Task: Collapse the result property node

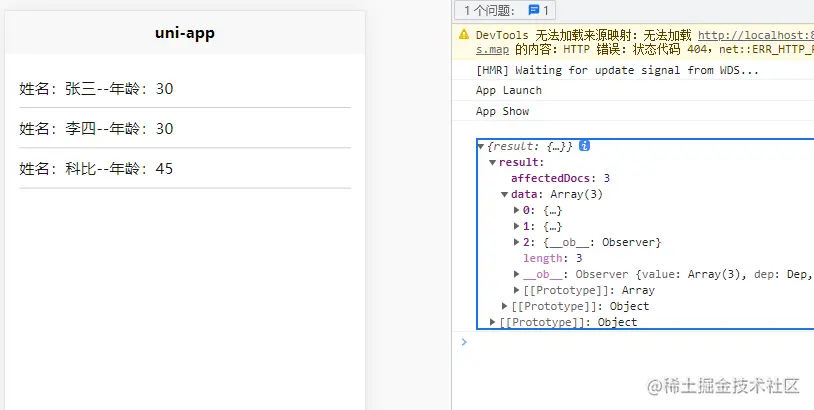Action: tap(493, 162)
